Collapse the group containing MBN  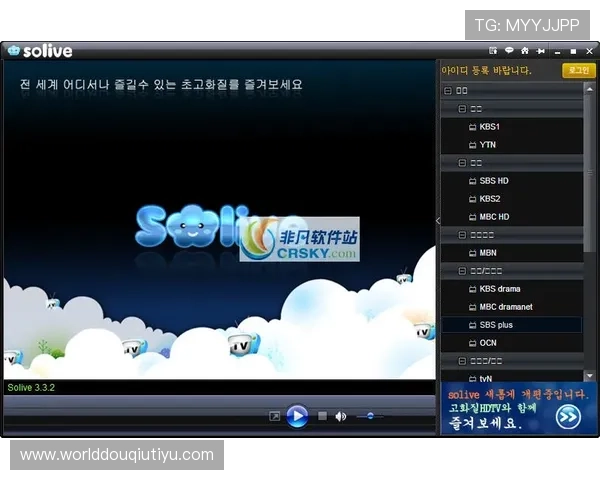[x=462, y=235]
